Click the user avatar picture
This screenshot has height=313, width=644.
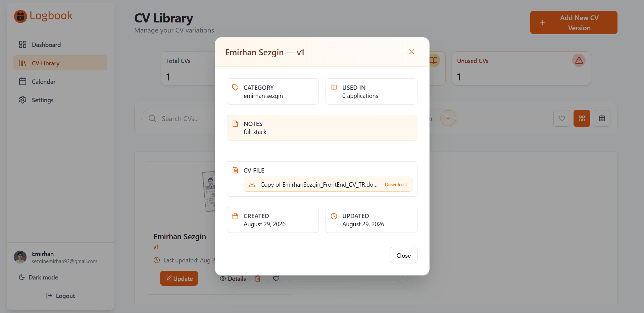20,257
